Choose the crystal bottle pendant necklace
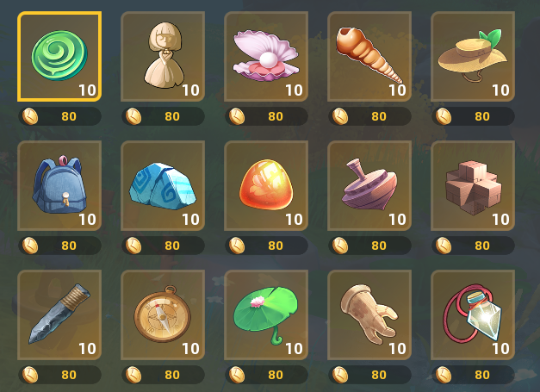The height and width of the screenshot is (392, 540). [x=473, y=314]
